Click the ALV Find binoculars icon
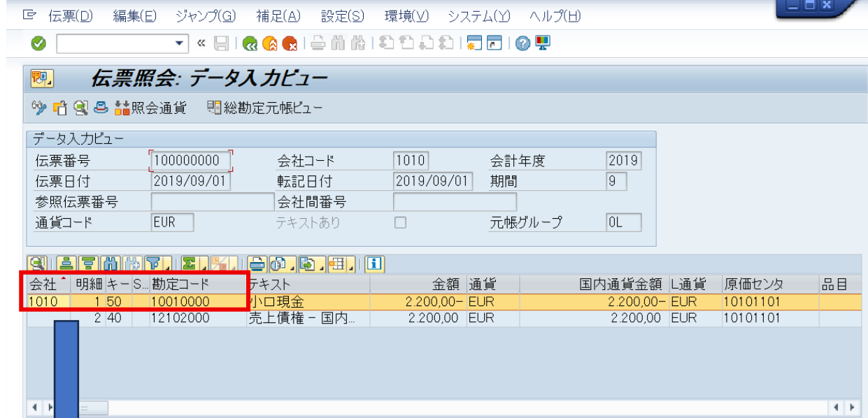868x418 pixels. (110, 264)
